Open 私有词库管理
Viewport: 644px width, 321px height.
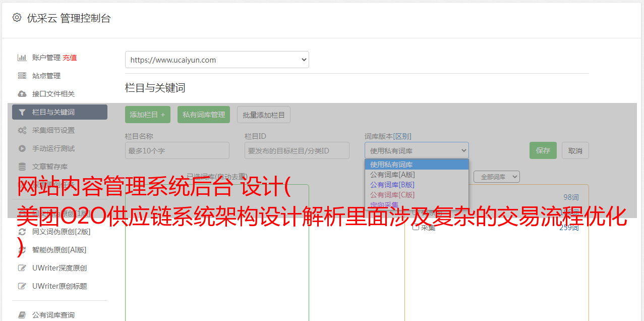tap(204, 115)
